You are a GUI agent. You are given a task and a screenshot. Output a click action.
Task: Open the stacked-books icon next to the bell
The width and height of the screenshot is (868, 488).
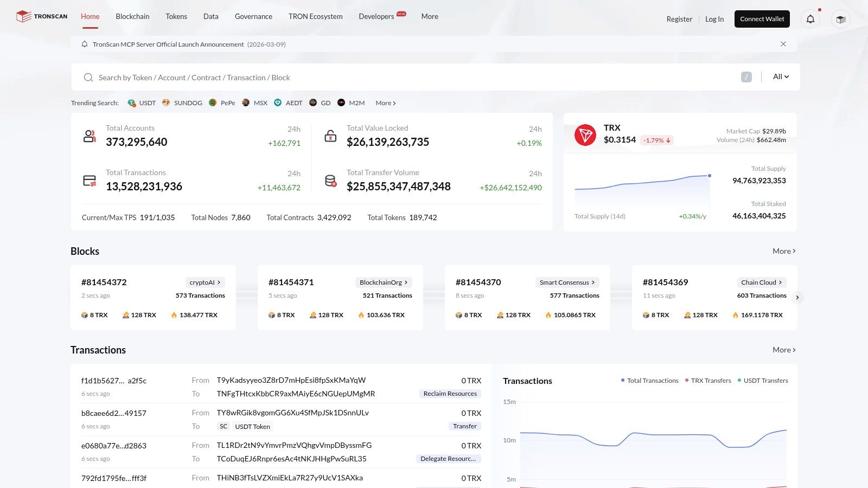840,19
